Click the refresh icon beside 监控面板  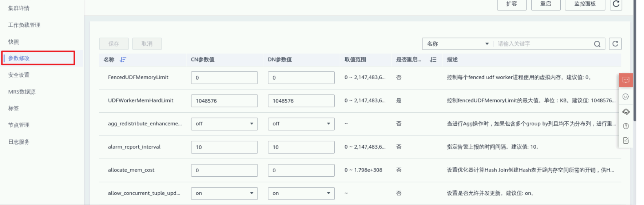[x=616, y=4]
